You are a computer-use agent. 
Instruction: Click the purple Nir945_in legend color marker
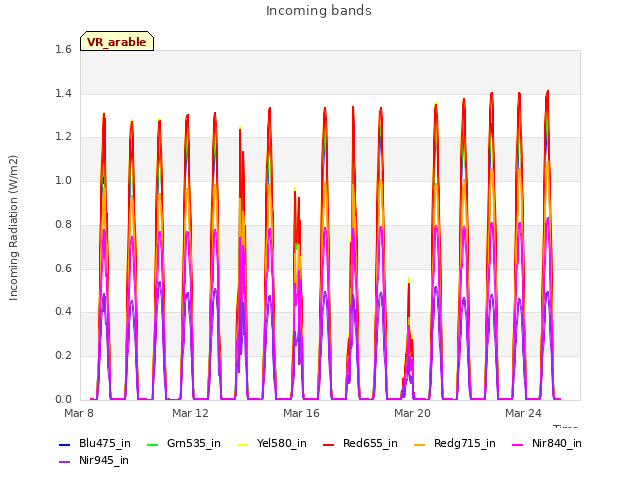[x=65, y=462]
